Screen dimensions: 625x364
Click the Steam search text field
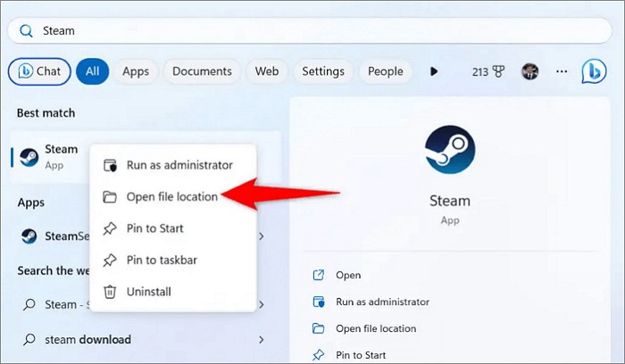[310, 30]
